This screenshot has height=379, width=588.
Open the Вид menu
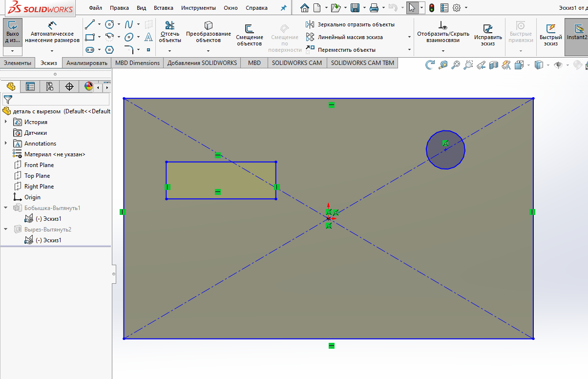tap(141, 8)
